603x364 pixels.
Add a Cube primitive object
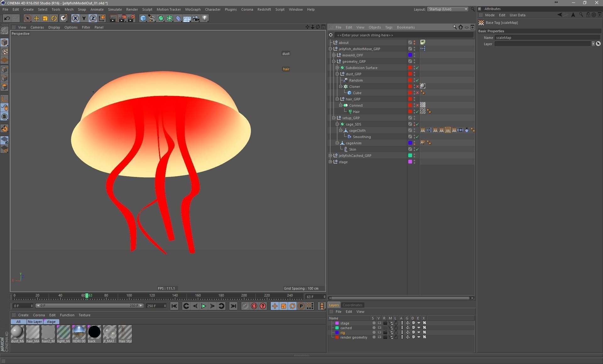143,18
